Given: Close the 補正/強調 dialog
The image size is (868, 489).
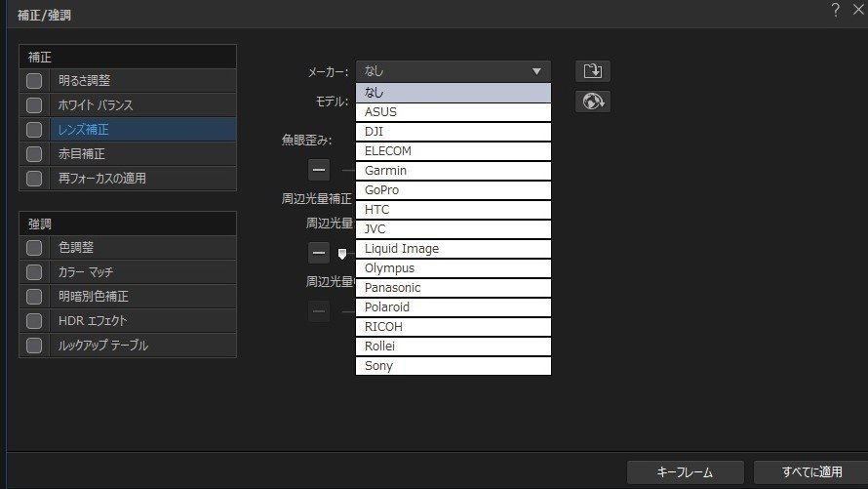Looking at the screenshot, I should tap(858, 10).
